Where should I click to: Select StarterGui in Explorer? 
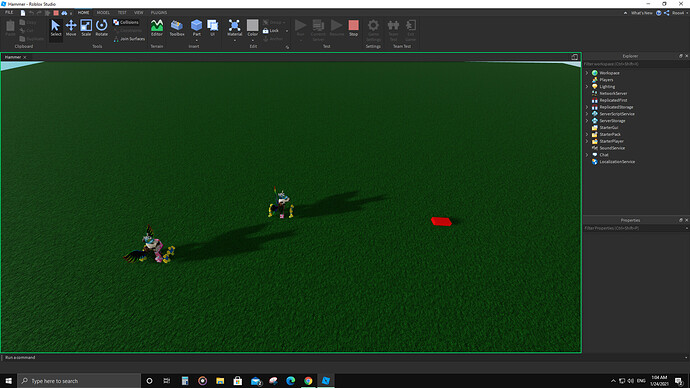click(609, 128)
